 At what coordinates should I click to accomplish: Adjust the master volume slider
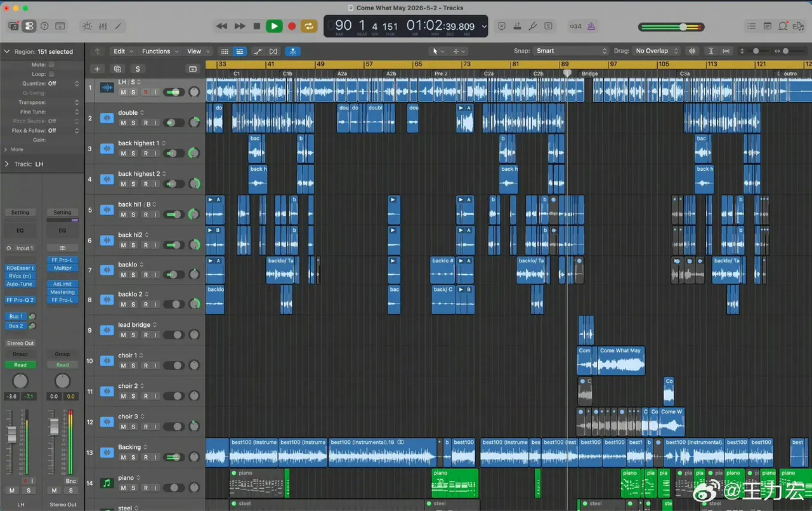671,27
